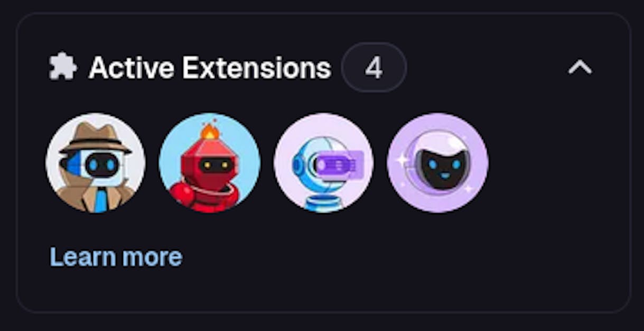Viewport: 644px width, 331px height.
Task: Select the red robot with flame avatar
Action: pos(209,163)
